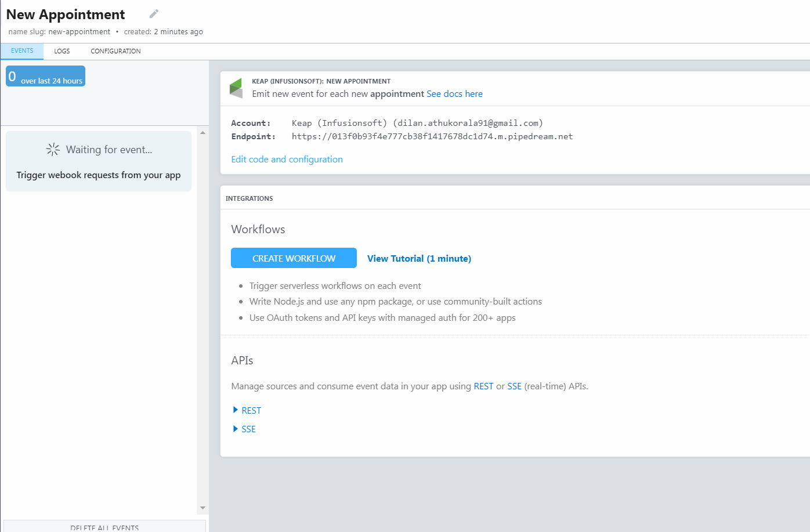This screenshot has height=532, width=810.
Task: Expand the REST disclosure triangle
Action: [x=236, y=410]
